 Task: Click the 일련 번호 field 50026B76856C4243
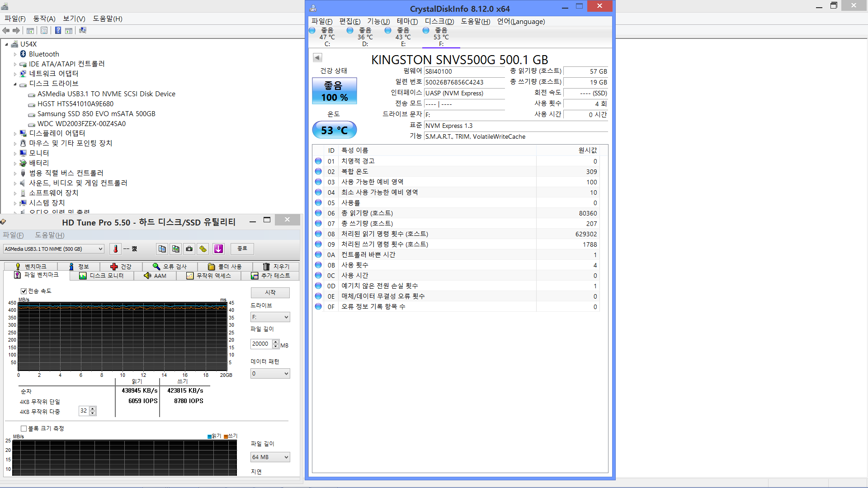(464, 82)
